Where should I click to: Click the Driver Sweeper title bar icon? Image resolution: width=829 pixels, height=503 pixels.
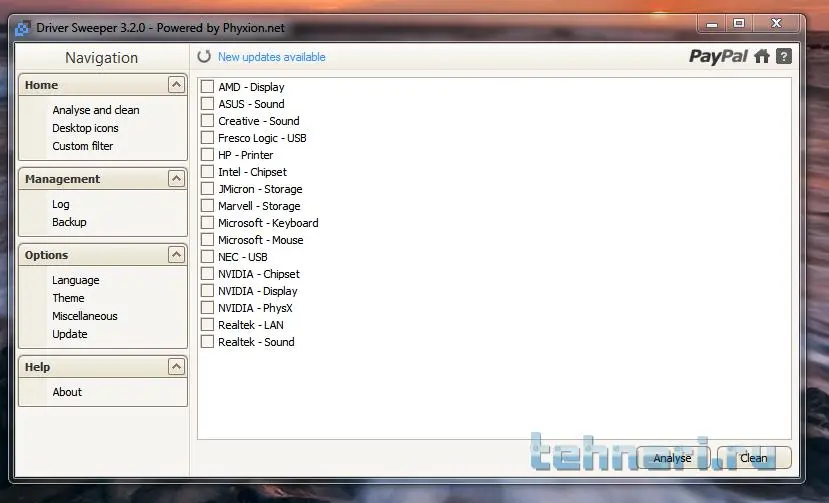point(22,28)
